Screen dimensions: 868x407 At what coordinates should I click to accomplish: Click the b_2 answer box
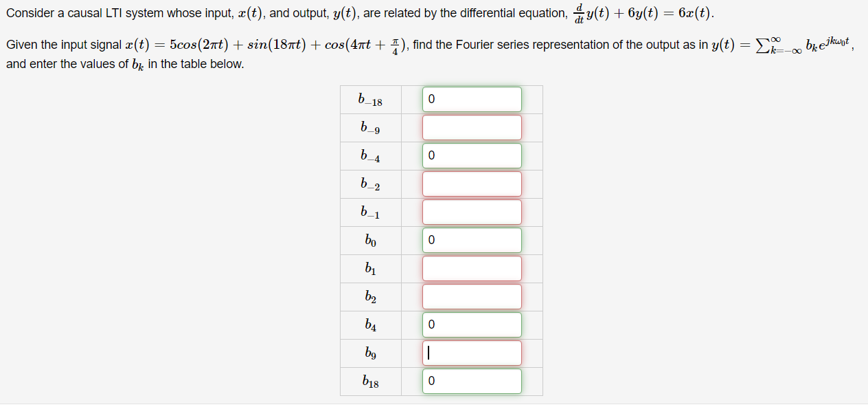[472, 296]
